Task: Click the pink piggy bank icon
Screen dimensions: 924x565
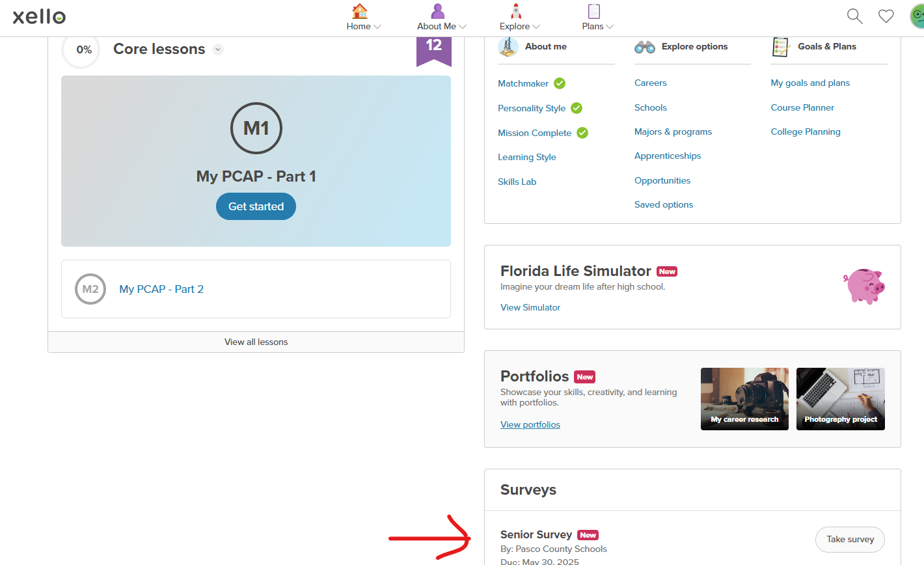Action: coord(864,286)
